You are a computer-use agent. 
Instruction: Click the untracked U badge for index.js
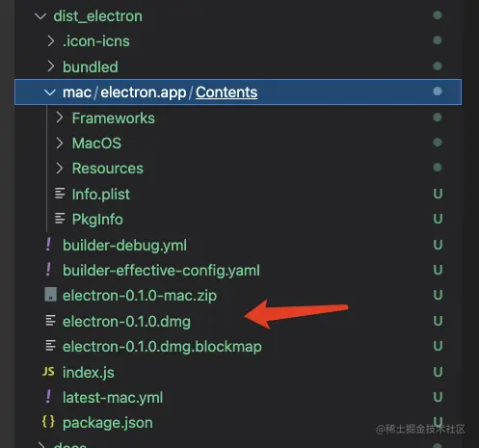coord(438,372)
